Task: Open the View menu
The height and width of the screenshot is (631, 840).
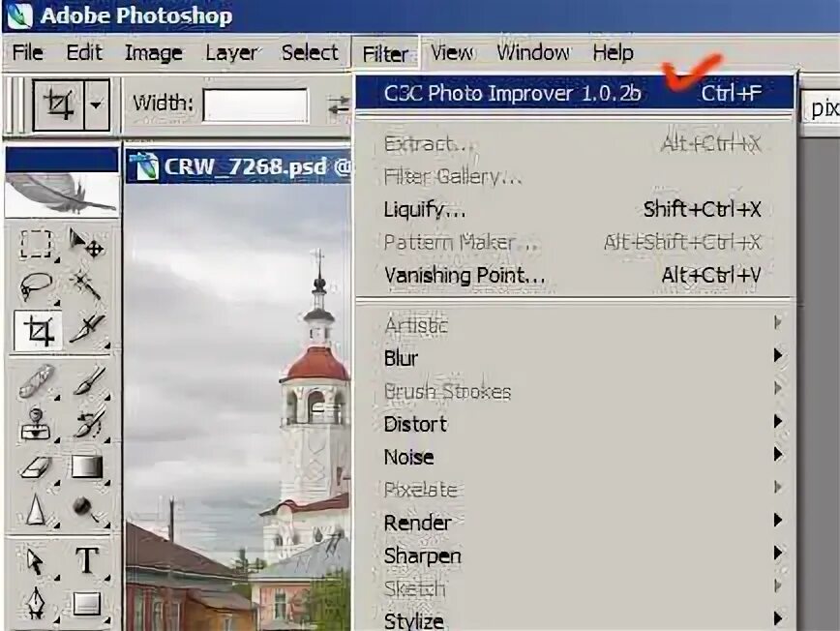Action: 452,52
